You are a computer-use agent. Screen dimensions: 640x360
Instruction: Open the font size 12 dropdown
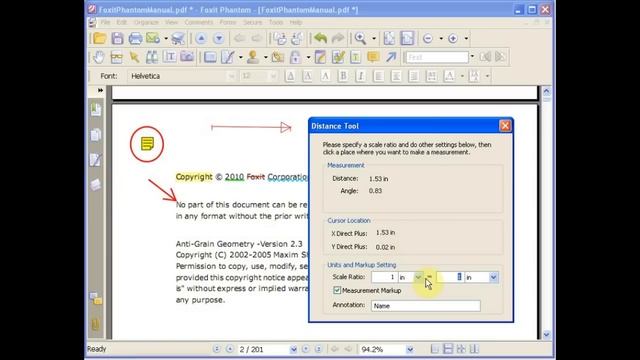pos(273,76)
